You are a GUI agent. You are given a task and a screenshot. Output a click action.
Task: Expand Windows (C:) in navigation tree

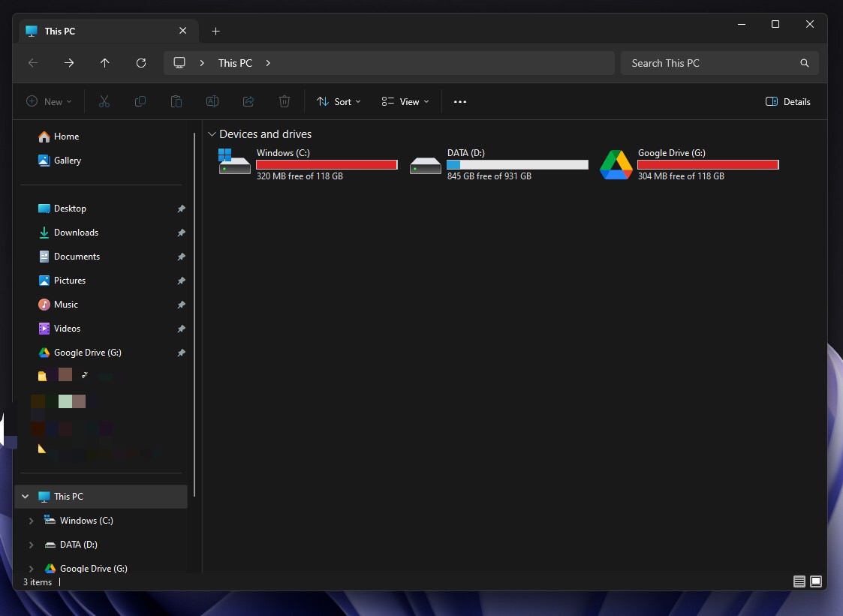click(x=32, y=520)
